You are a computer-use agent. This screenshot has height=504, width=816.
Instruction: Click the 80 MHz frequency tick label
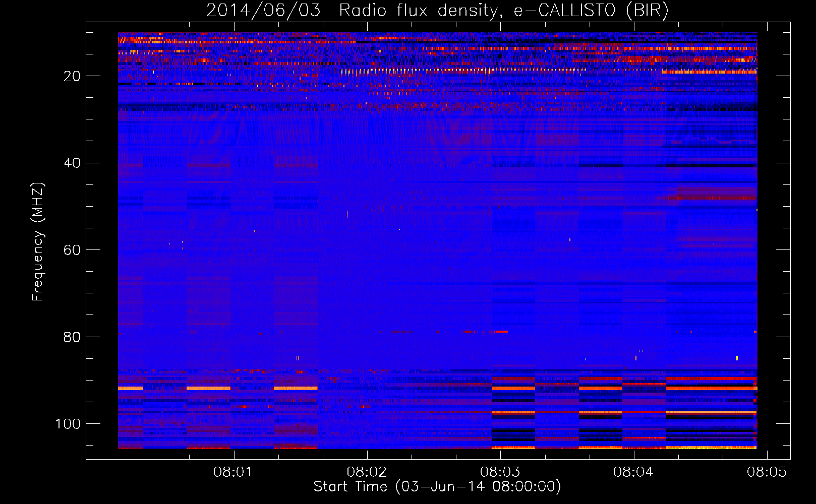(x=72, y=337)
